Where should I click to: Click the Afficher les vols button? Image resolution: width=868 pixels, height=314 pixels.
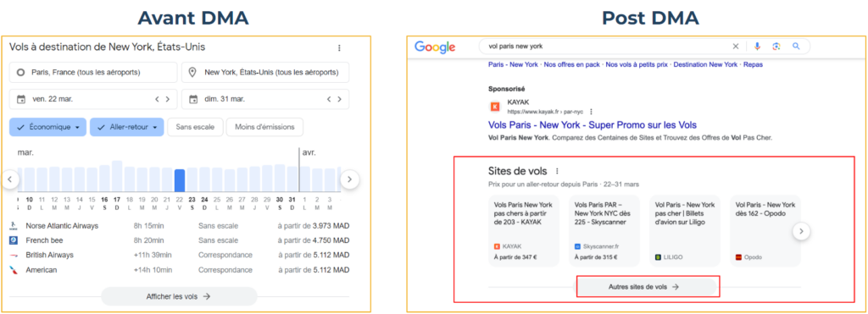point(179,296)
